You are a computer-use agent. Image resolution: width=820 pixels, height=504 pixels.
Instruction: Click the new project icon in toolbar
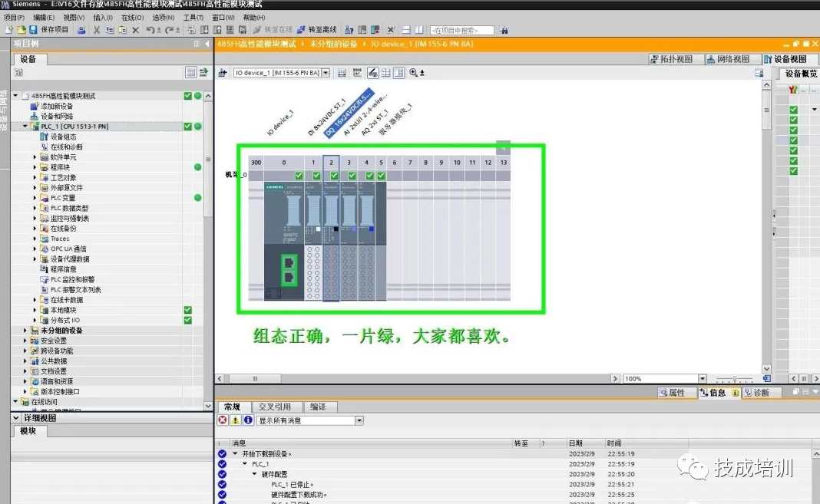(x=9, y=30)
